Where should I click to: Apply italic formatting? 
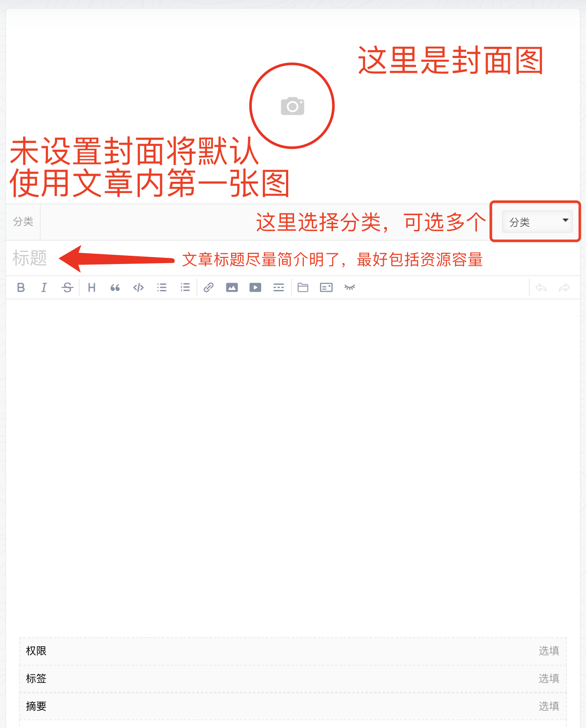click(44, 287)
